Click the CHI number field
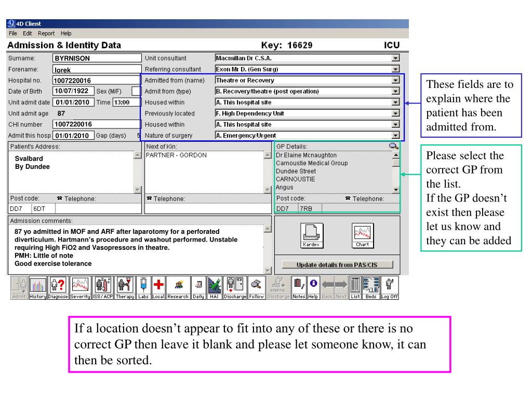The image size is (532, 399). [x=97, y=124]
